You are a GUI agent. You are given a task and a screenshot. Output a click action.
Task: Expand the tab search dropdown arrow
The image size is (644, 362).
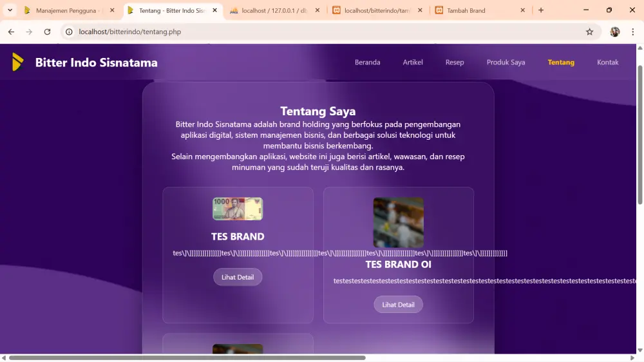tap(10, 10)
